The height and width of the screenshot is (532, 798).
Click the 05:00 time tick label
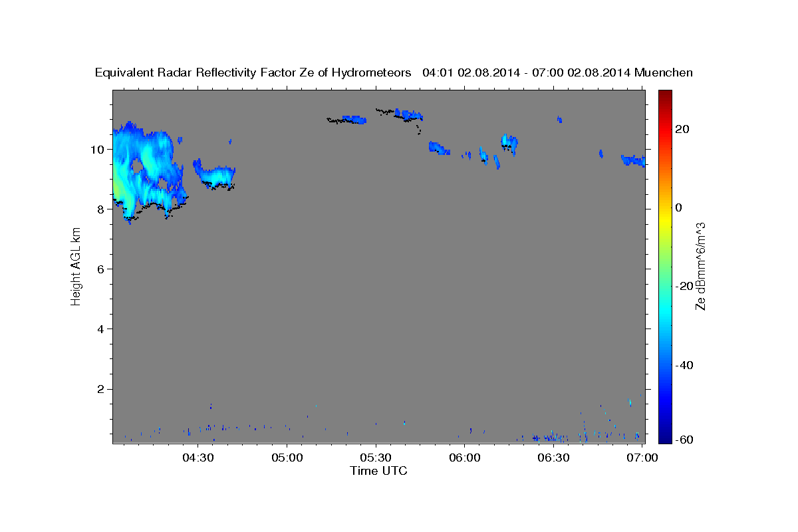pyautogui.click(x=287, y=458)
